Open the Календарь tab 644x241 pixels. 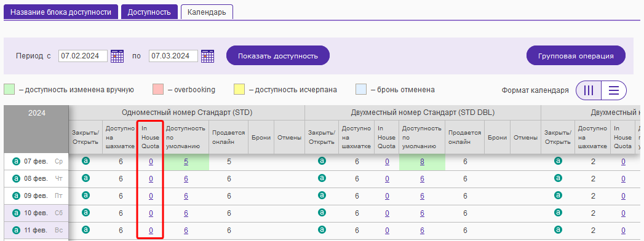point(207,12)
